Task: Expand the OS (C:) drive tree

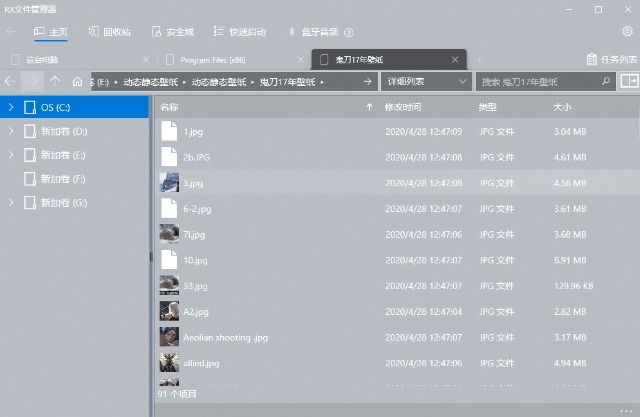Action: tap(10, 106)
